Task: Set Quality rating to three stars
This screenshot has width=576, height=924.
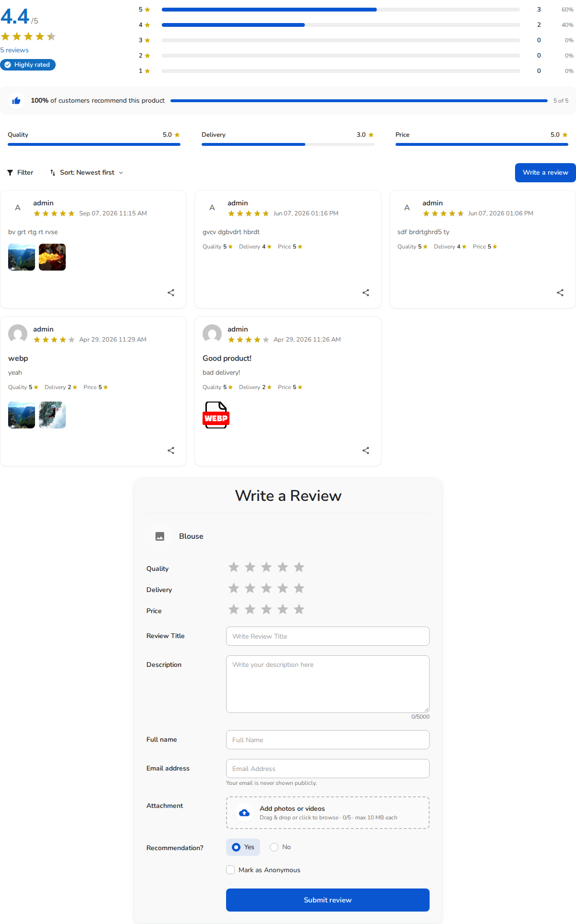Action: [x=266, y=567]
